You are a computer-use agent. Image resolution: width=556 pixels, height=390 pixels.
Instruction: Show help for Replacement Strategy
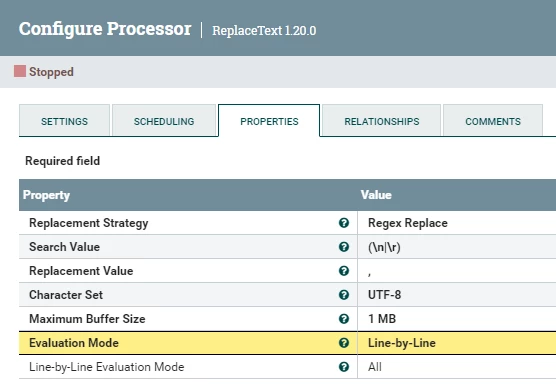pyautogui.click(x=344, y=223)
